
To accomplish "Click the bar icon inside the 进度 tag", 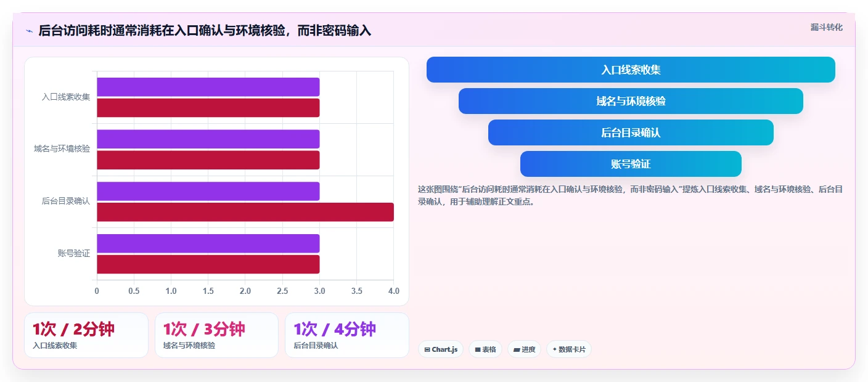I will [517, 349].
